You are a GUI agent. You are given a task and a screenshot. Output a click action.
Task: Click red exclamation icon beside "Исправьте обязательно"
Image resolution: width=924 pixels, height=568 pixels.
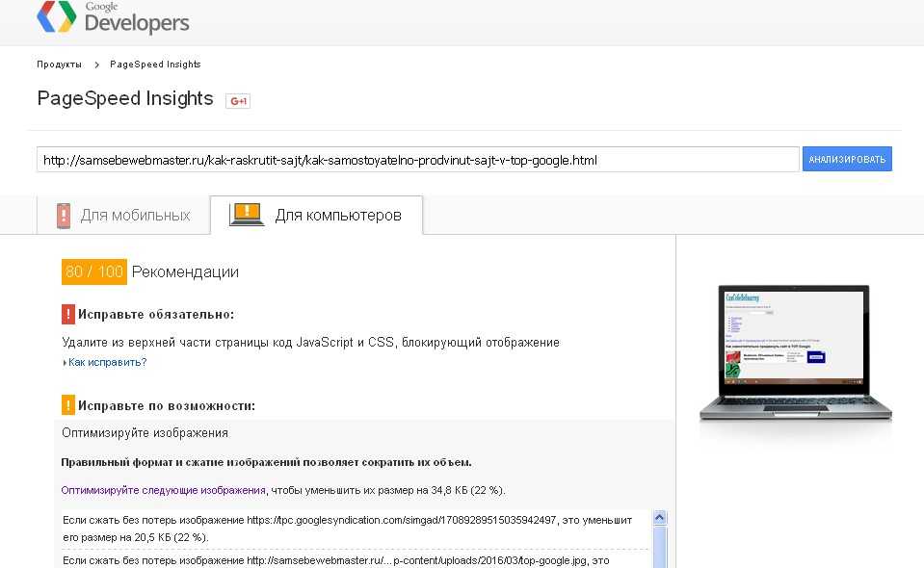68,314
